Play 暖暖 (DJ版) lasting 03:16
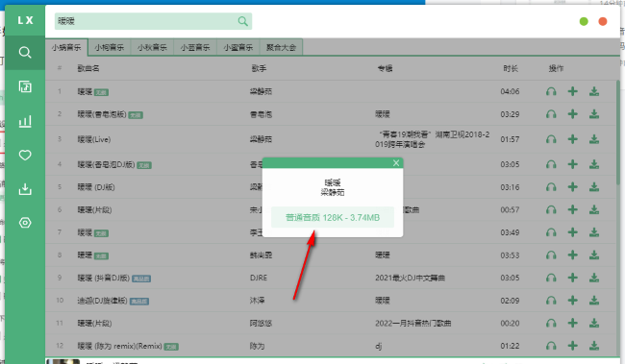Viewport: 625px width, 364px height. tap(551, 186)
